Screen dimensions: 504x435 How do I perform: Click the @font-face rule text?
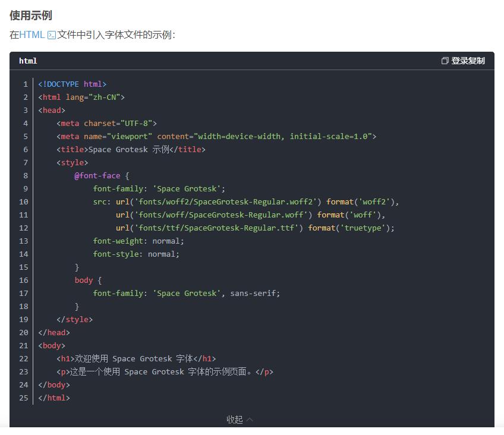coord(97,175)
